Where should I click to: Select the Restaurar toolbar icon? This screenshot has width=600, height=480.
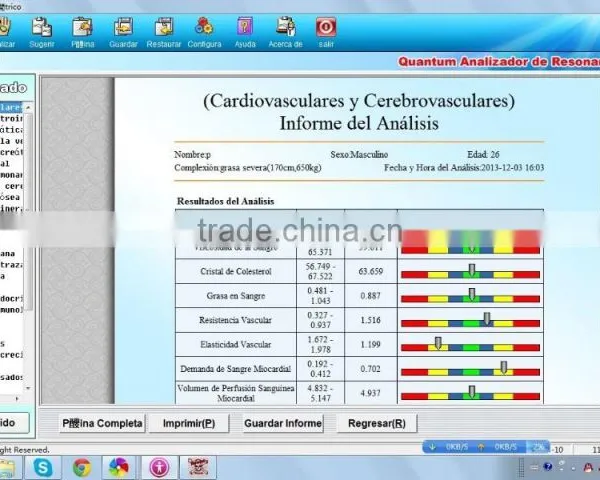164,28
